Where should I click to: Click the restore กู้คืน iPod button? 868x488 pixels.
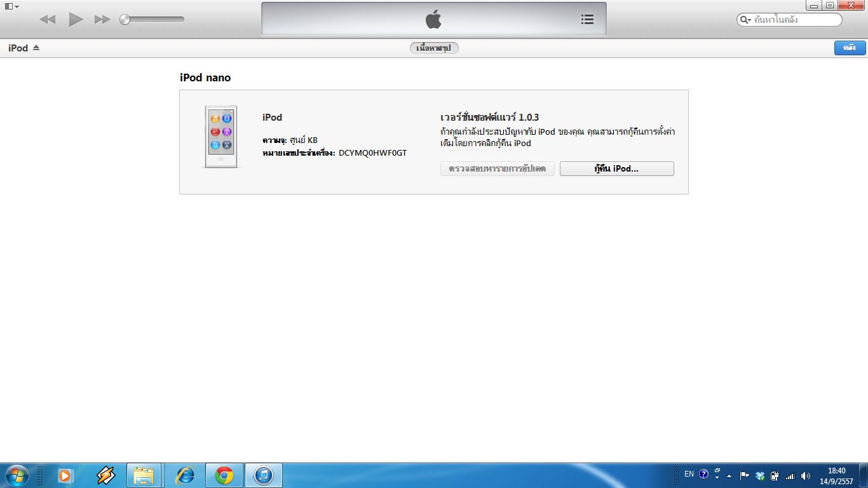tap(616, 169)
